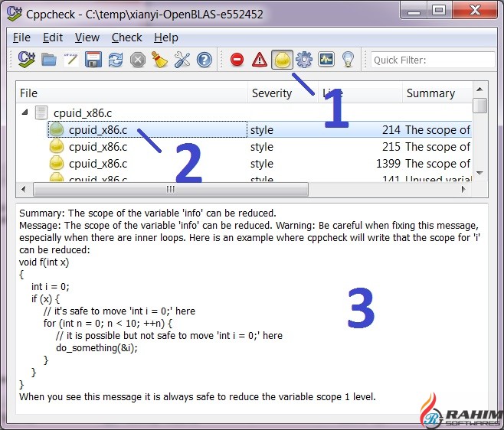Click the document icon beside parent cpuid_x86.c
The width and height of the screenshot is (504, 430).
[x=41, y=112]
